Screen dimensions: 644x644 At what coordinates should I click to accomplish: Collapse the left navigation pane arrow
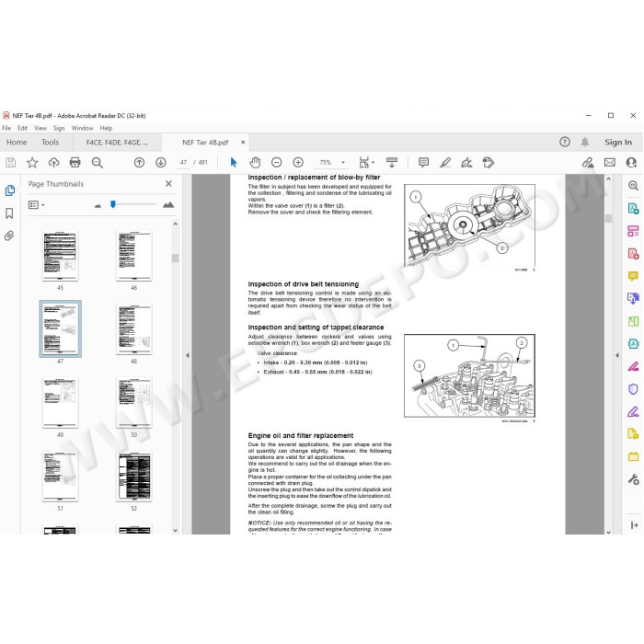pos(188,355)
